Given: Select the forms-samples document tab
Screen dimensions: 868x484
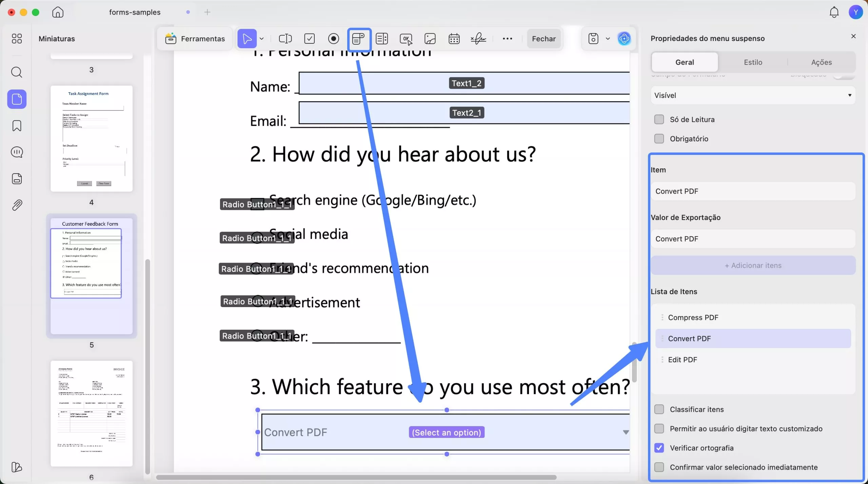Looking at the screenshot, I should [x=135, y=12].
